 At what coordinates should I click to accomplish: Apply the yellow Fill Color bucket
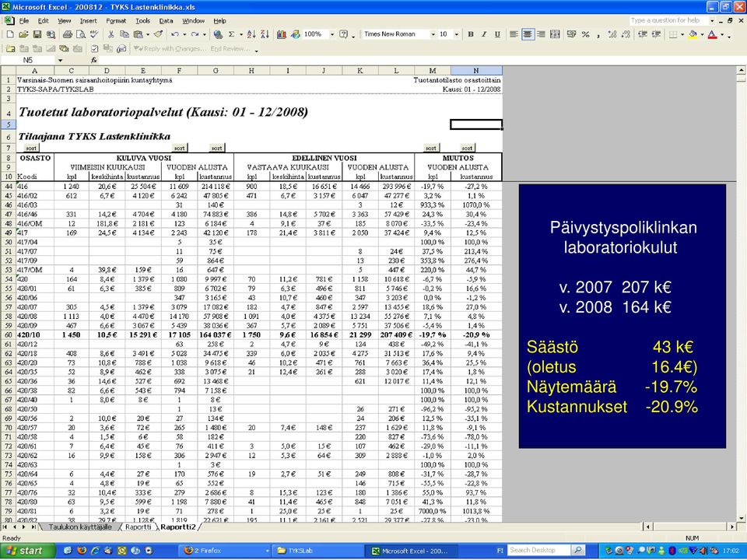click(x=693, y=34)
